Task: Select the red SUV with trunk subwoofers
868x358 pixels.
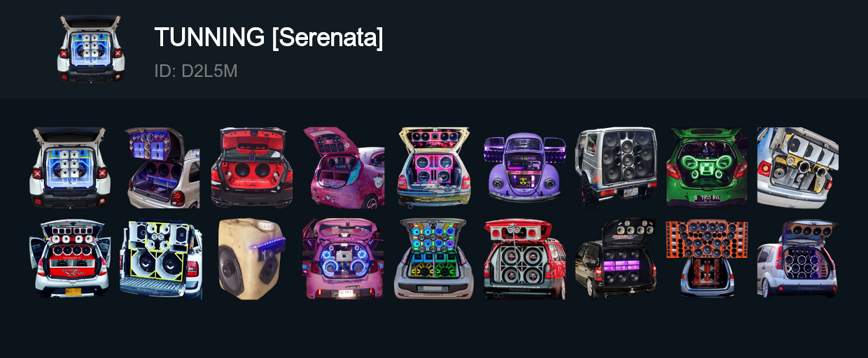Action: [524, 259]
